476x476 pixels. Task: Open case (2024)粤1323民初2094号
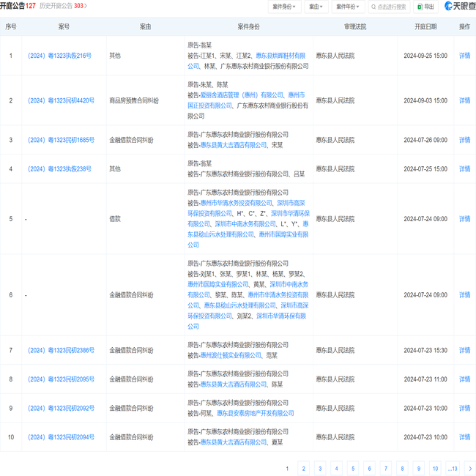[61, 437]
